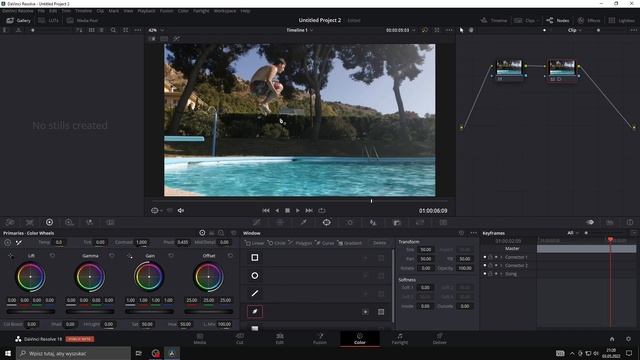Open the Tracker palette icon

(x=350, y=222)
